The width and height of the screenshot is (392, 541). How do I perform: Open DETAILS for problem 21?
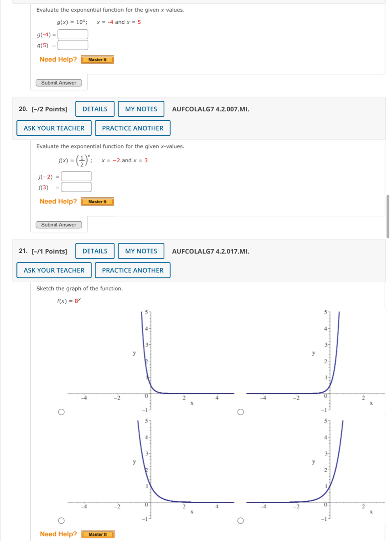point(95,251)
